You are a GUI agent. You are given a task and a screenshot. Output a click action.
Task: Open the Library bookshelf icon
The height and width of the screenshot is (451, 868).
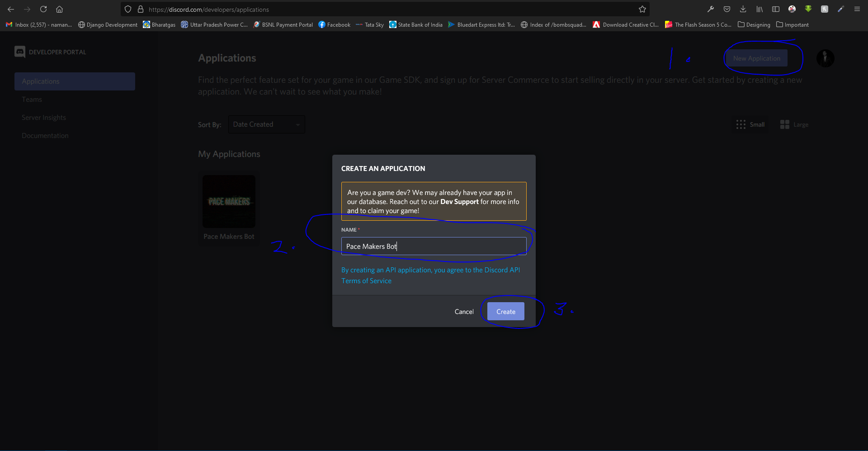[x=759, y=9]
